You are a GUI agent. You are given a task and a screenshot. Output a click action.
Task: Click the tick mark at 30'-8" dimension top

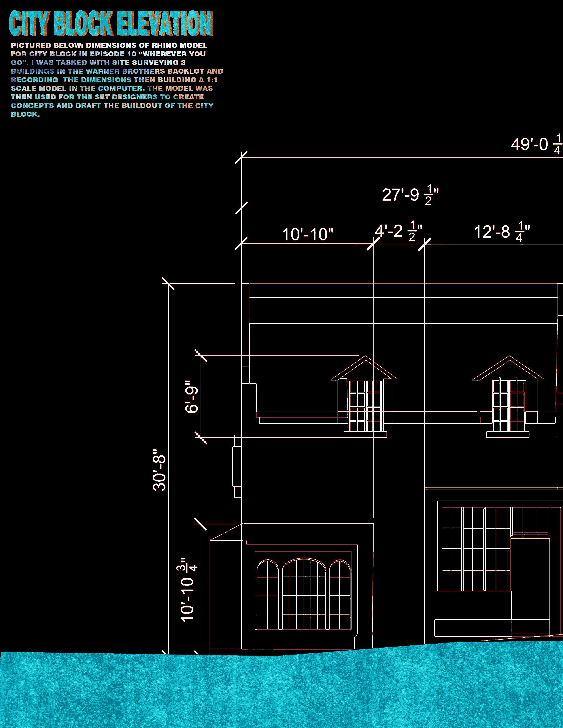168,284
